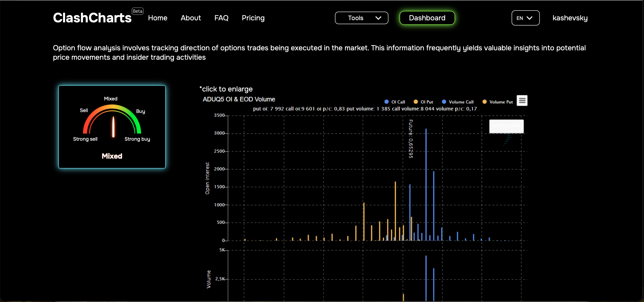
Task: Click the Buy gauge label
Action: [x=140, y=111]
